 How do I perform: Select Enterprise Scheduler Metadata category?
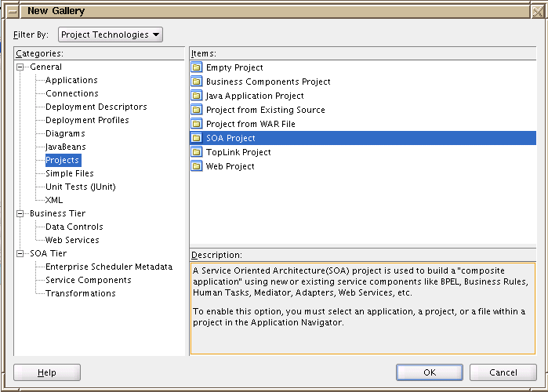point(109,267)
